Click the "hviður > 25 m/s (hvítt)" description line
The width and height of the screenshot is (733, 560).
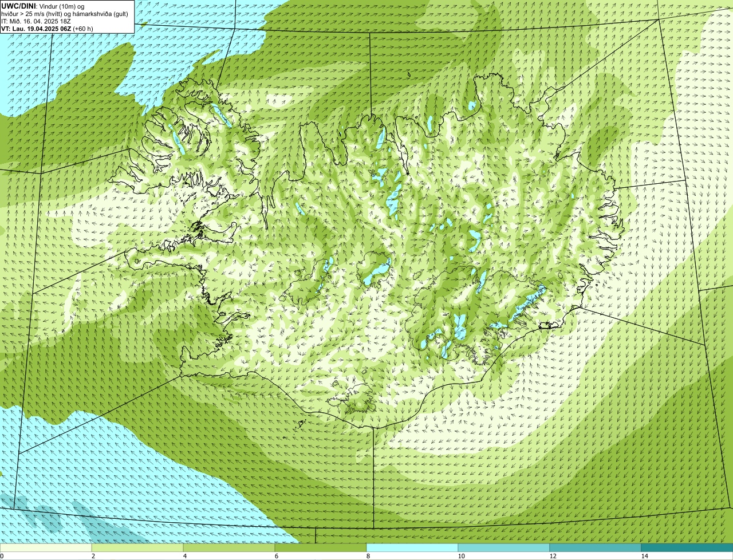point(65,14)
